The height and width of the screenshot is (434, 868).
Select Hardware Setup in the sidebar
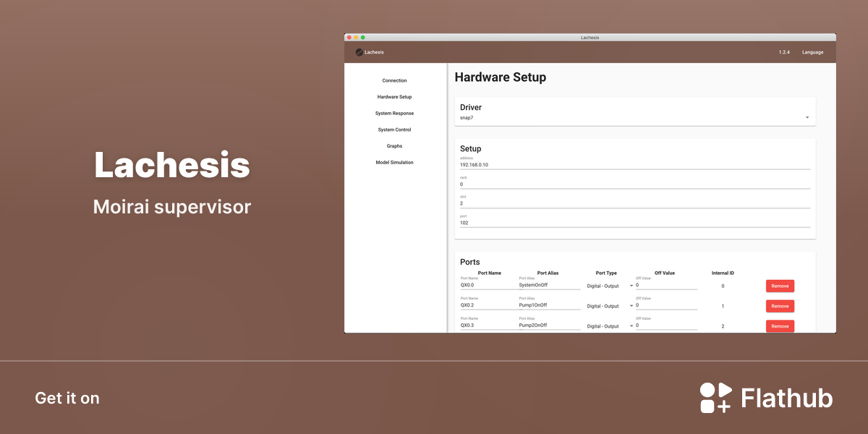tap(395, 97)
